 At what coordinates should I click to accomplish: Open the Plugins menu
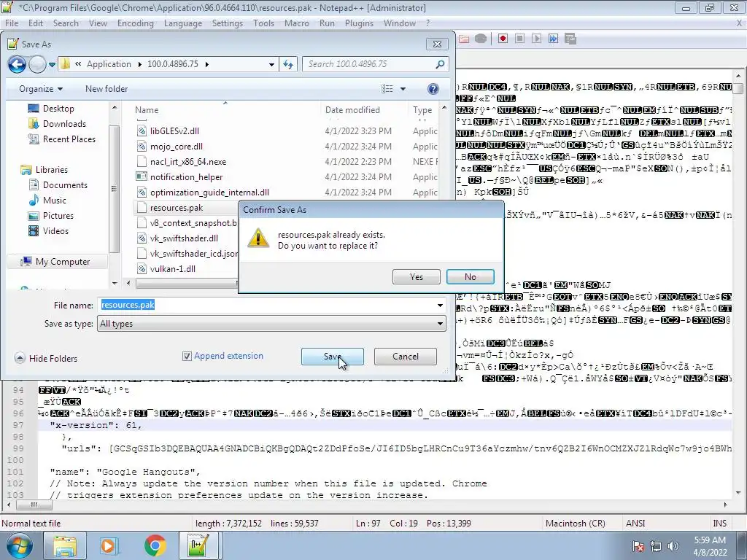click(359, 23)
